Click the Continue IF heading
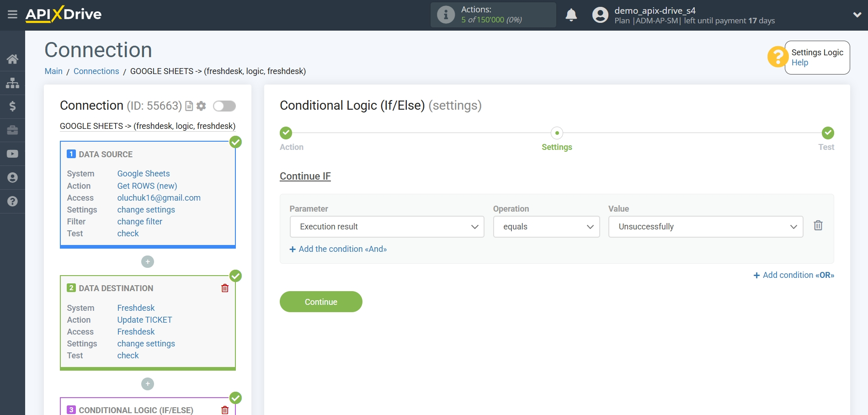The width and height of the screenshot is (868, 415). point(305,176)
